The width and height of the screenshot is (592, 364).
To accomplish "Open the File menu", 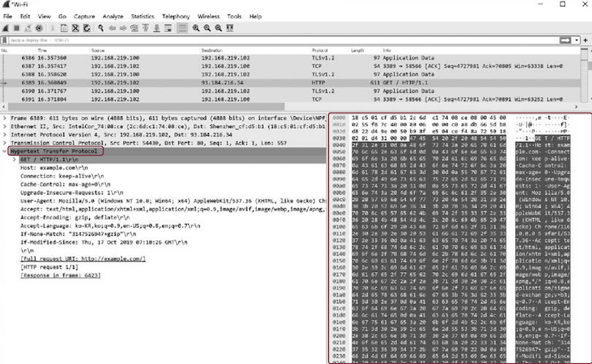I will point(8,16).
